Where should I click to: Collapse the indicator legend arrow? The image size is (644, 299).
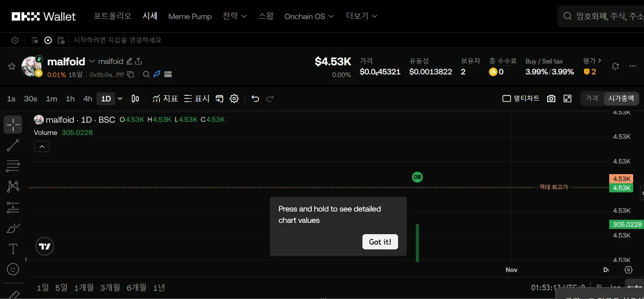(x=42, y=147)
